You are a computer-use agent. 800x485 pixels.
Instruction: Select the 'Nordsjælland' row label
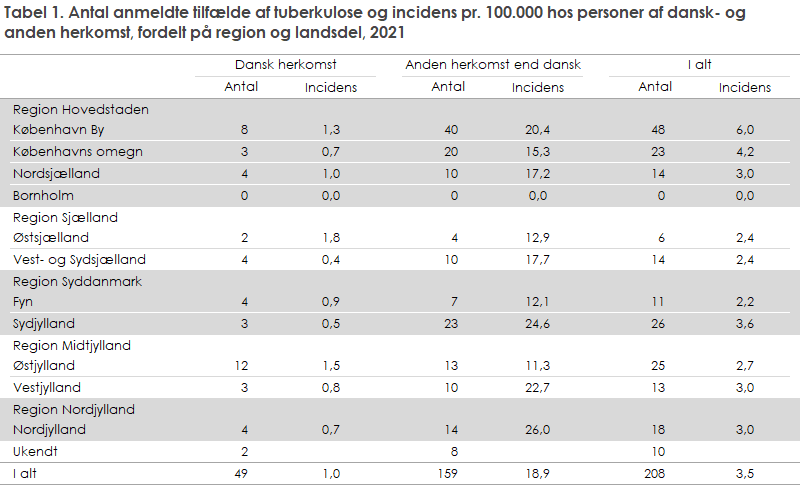point(56,174)
